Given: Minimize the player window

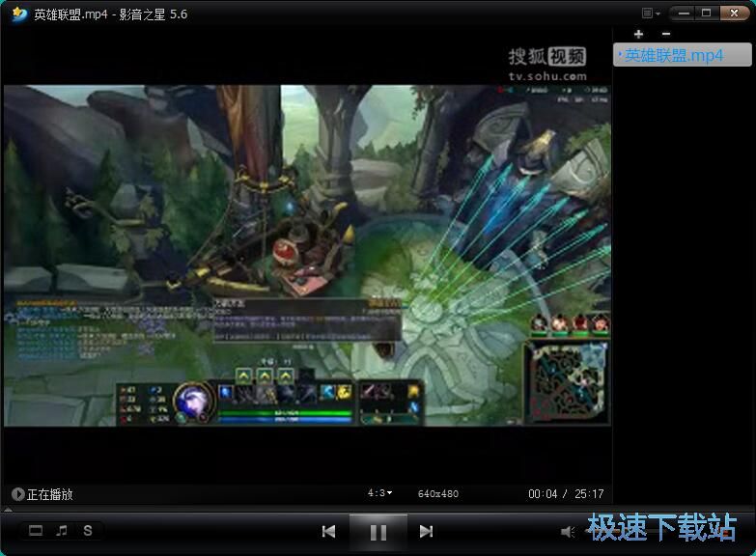Looking at the screenshot, I should tap(684, 13).
